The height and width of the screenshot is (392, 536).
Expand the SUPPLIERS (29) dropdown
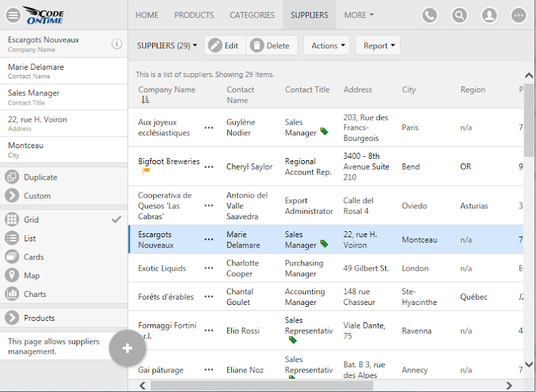[x=167, y=46]
